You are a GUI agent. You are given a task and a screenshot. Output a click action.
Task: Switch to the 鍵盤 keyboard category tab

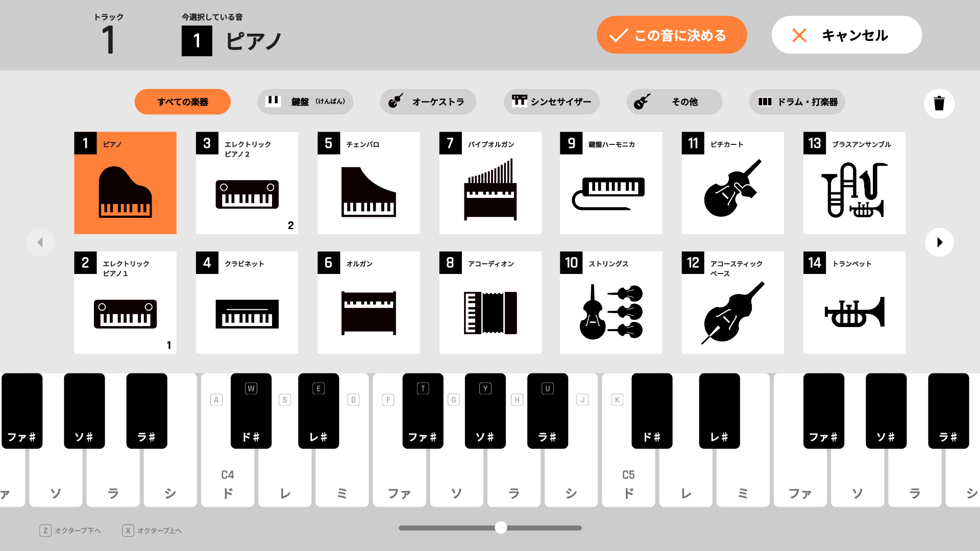(x=305, y=102)
